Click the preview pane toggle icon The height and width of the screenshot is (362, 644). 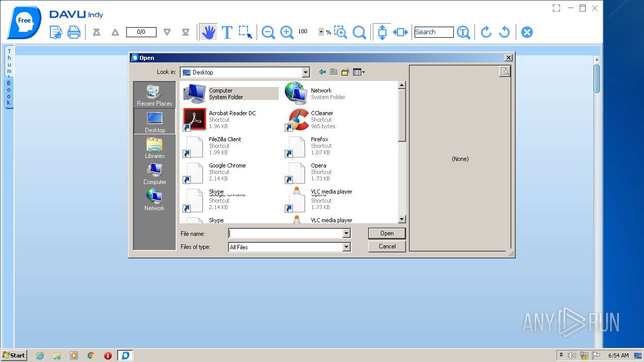(x=505, y=71)
